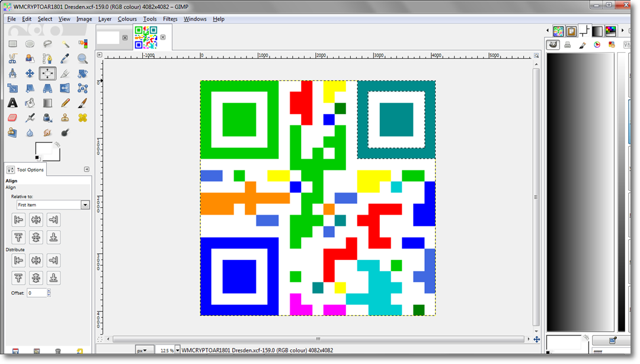
Task: Open the Filters menu
Action: 170,19
